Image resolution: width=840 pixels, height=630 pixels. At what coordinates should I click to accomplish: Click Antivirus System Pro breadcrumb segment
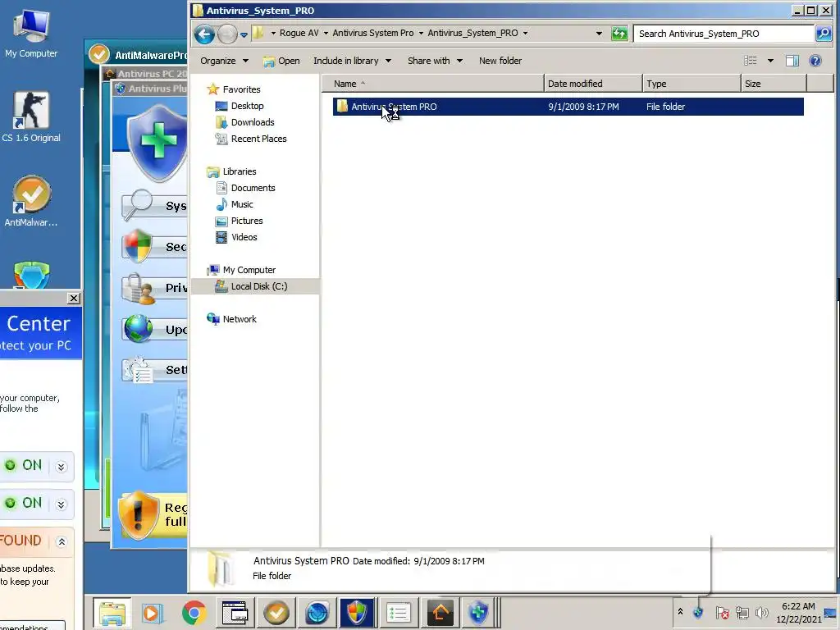pyautogui.click(x=373, y=33)
